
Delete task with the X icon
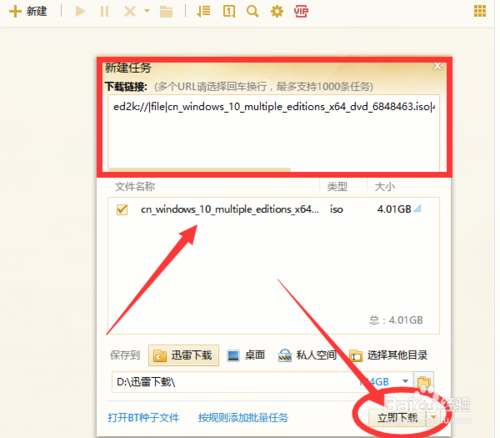pyautogui.click(x=130, y=12)
